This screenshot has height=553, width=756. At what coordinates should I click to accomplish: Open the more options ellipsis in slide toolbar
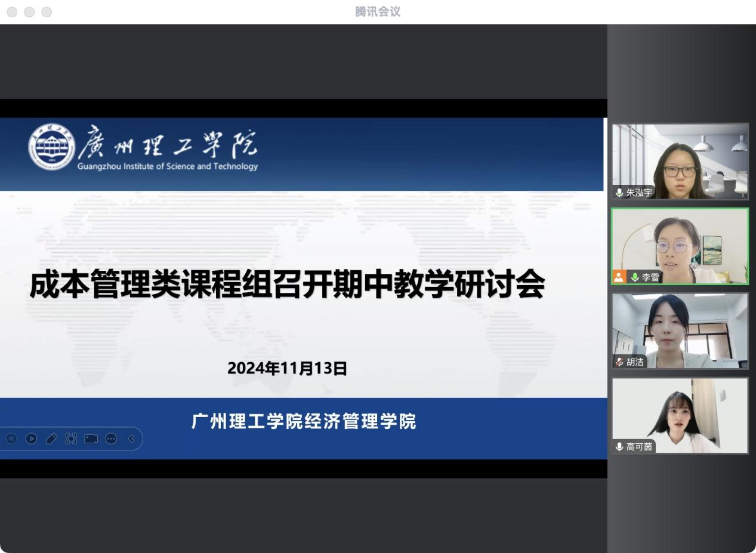(111, 439)
